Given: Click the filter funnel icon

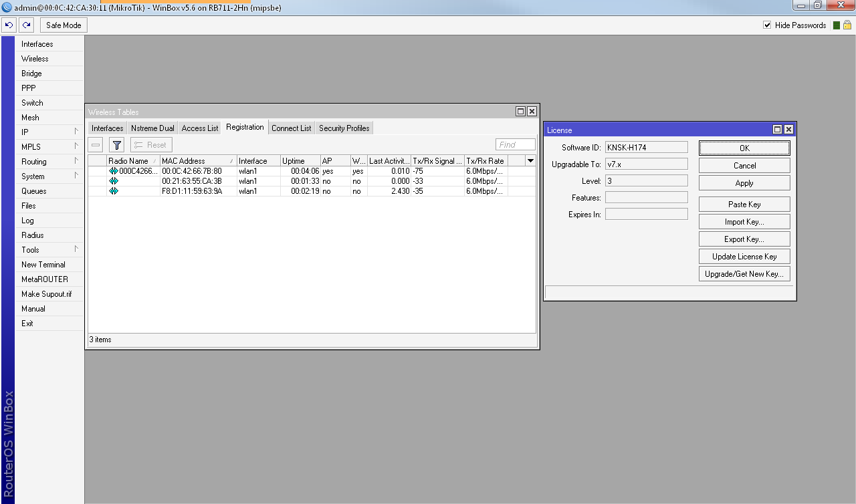Looking at the screenshot, I should click(116, 145).
